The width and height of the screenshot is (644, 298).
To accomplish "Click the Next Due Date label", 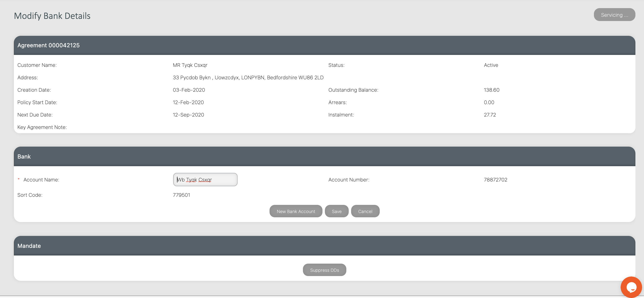I will tap(35, 115).
